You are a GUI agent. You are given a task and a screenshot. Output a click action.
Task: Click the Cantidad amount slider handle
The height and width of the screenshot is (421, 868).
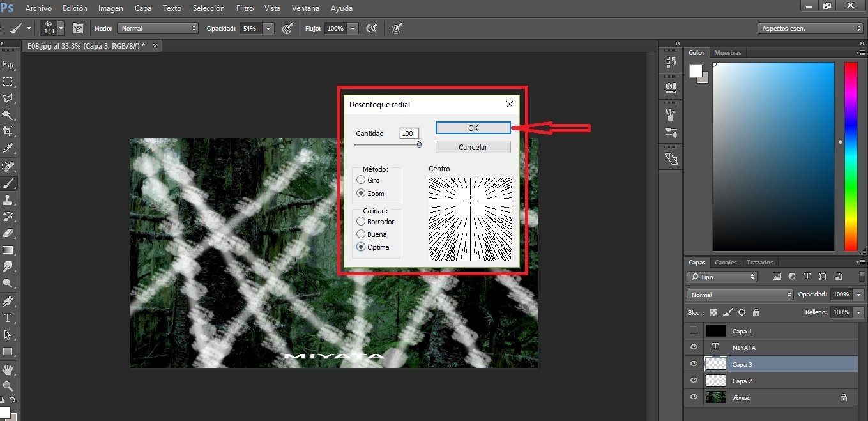(x=419, y=144)
